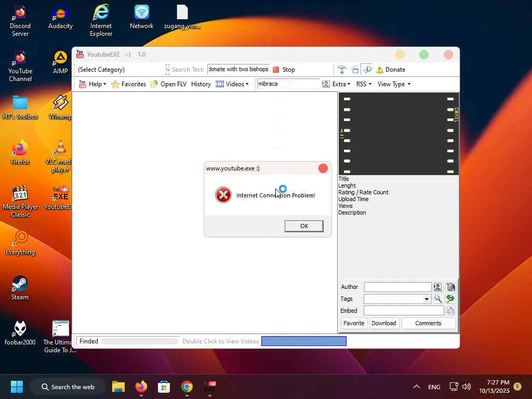The height and width of the screenshot is (399, 532).
Task: Click the ENG language indicator
Action: (x=434, y=387)
